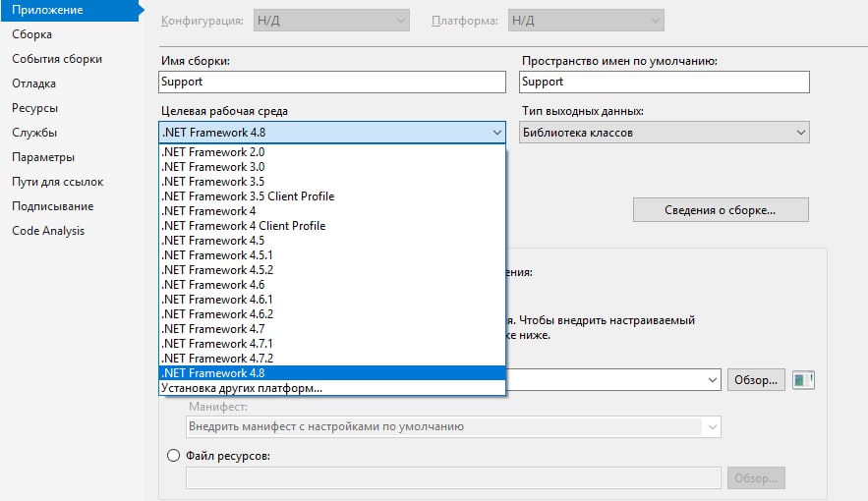
Task: Choose .NET Framework 4.6.2 from list
Action: [332, 314]
